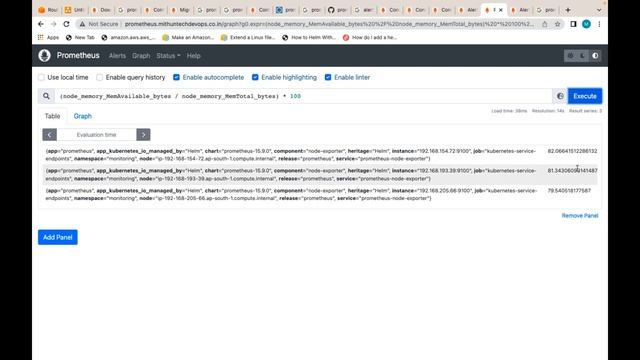Screen dimensions: 640x360
Task: Click the browser address bar URL
Action: point(329,24)
